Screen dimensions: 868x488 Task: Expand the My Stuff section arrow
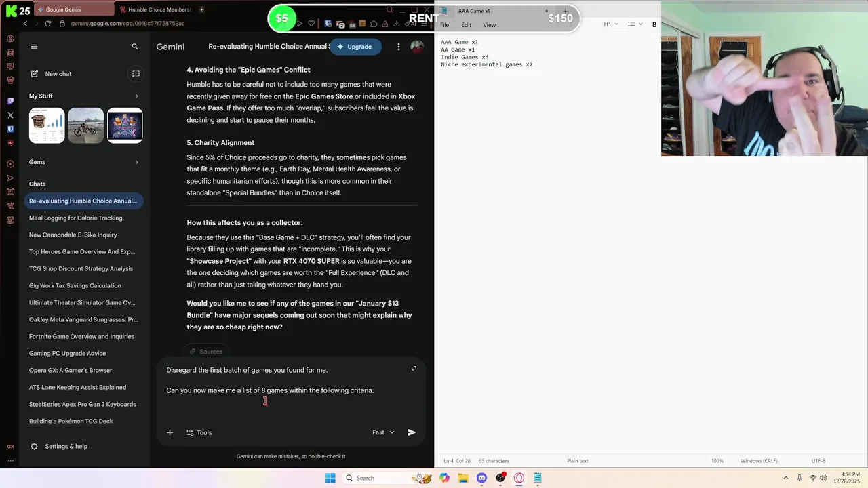coord(136,96)
